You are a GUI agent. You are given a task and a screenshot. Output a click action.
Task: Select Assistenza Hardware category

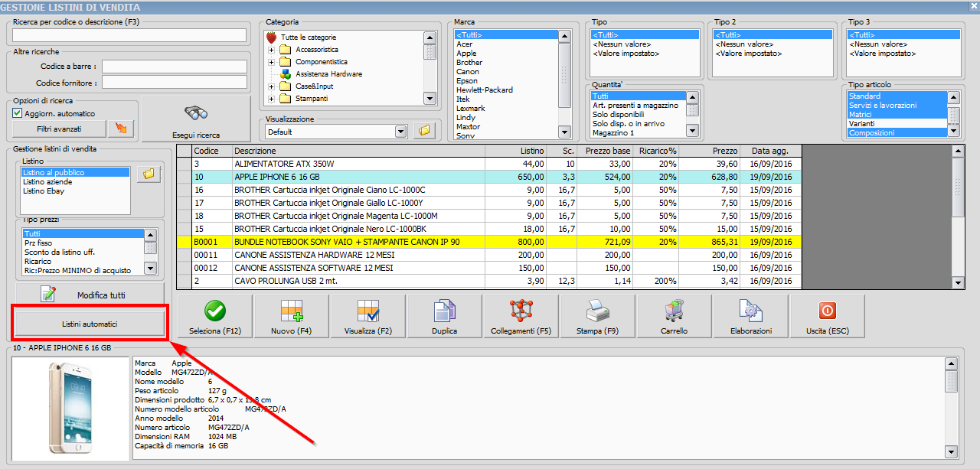tap(328, 74)
